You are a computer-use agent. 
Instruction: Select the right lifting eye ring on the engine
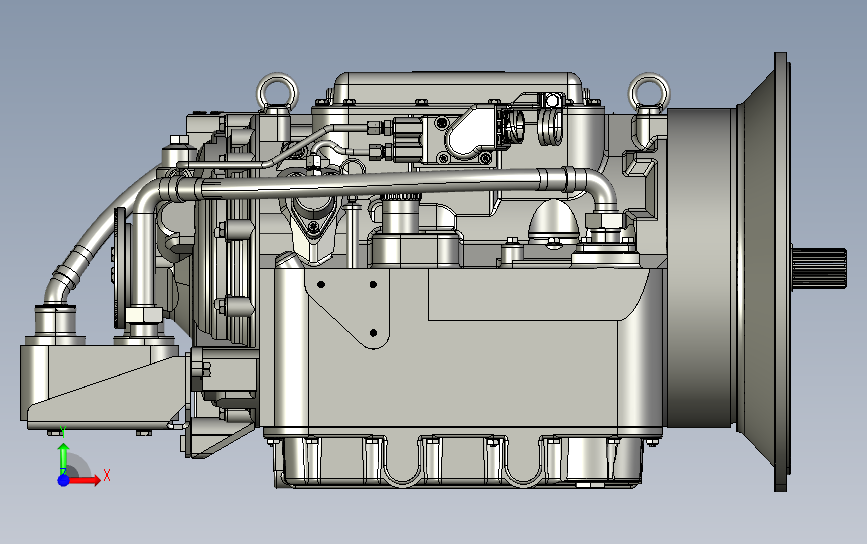click(x=649, y=91)
